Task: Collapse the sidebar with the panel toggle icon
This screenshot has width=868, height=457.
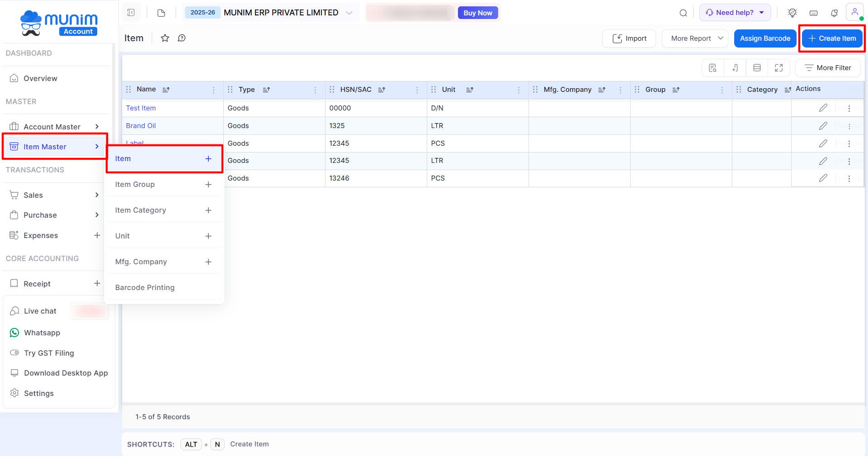Action: click(x=131, y=13)
